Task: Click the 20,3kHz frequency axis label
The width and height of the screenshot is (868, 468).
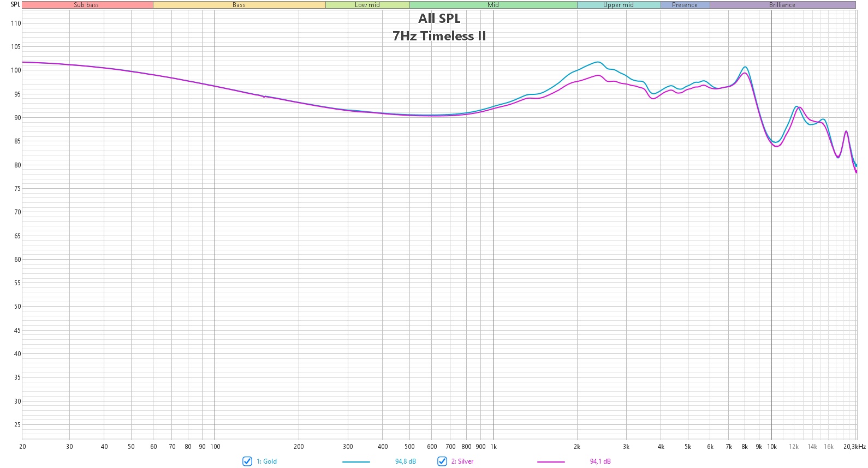Action: (x=854, y=447)
